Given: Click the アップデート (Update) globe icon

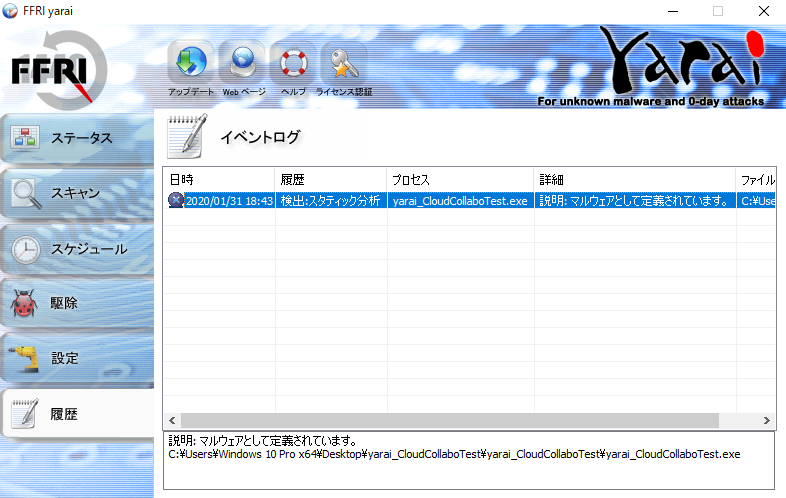Looking at the screenshot, I should (190, 63).
